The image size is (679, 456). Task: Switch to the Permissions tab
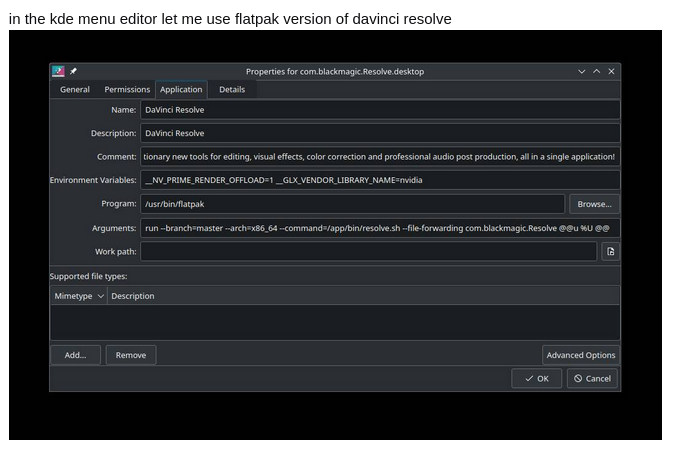click(127, 89)
